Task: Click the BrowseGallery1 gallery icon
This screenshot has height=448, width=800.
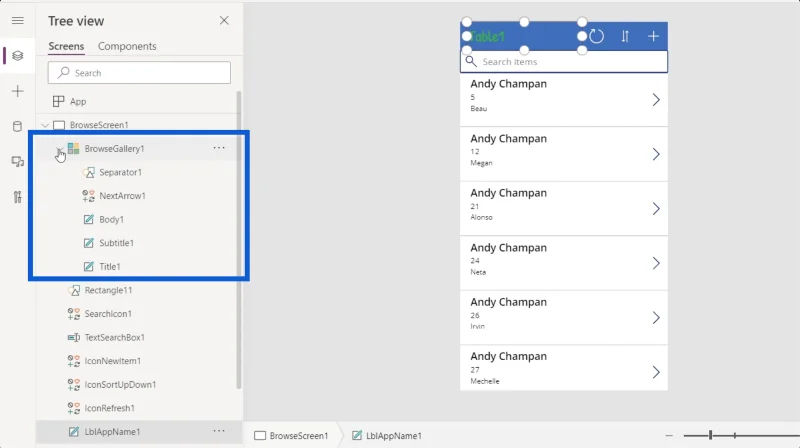Action: [73, 148]
